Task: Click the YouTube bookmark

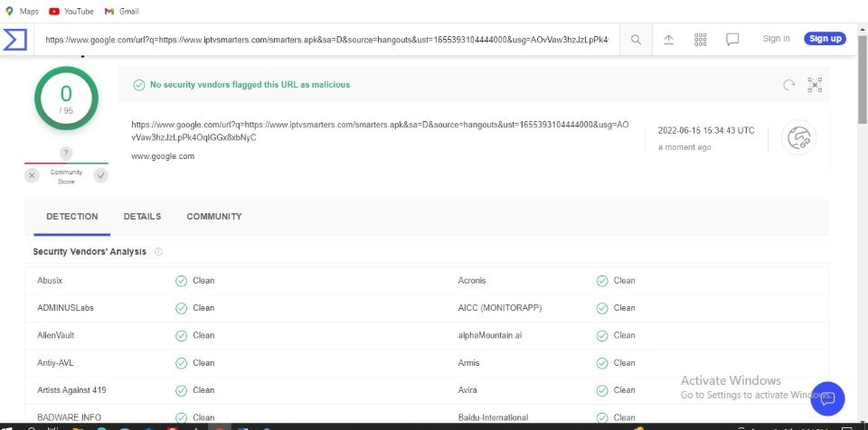Action: (71, 11)
